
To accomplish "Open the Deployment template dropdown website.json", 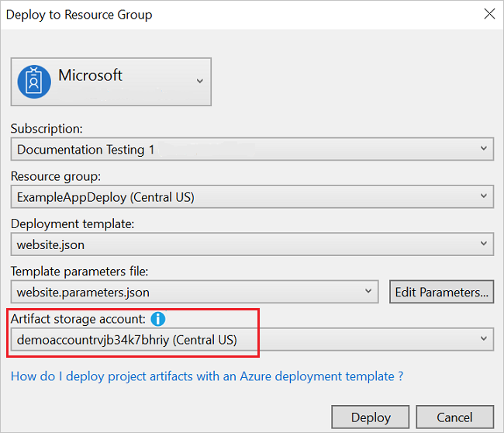I will [x=252, y=244].
